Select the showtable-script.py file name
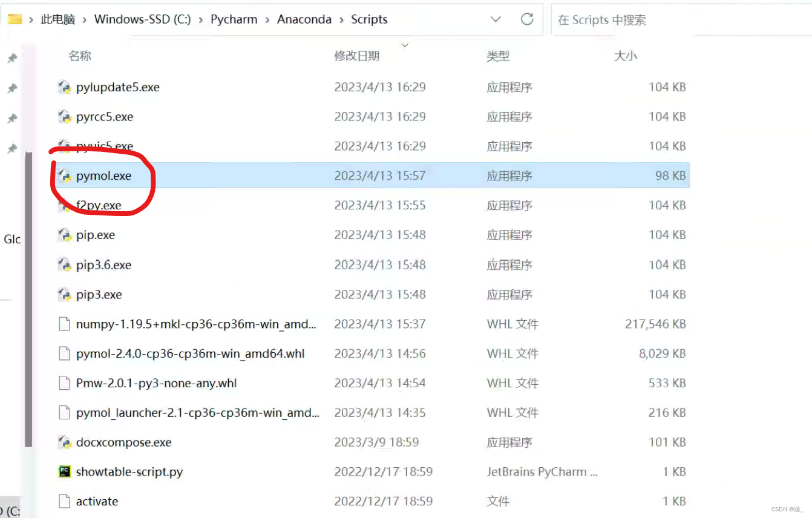The height and width of the screenshot is (518, 812). 129,472
